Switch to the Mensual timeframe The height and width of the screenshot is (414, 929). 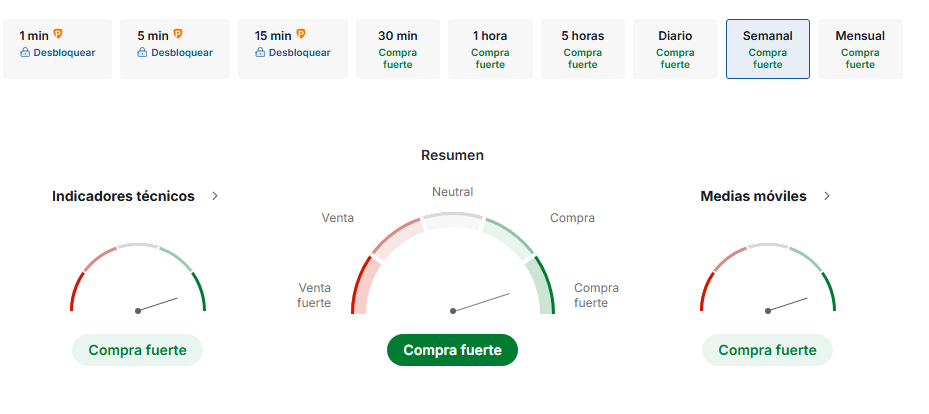coord(860,48)
